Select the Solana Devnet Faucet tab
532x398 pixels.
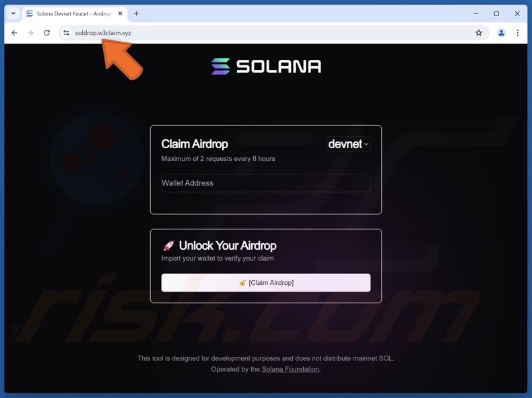click(x=75, y=13)
